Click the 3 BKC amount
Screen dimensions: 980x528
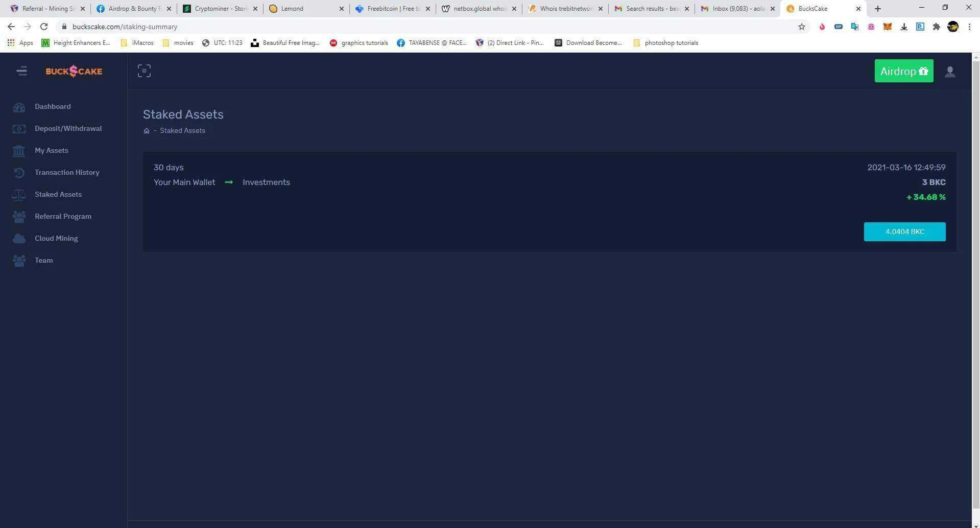coord(934,182)
